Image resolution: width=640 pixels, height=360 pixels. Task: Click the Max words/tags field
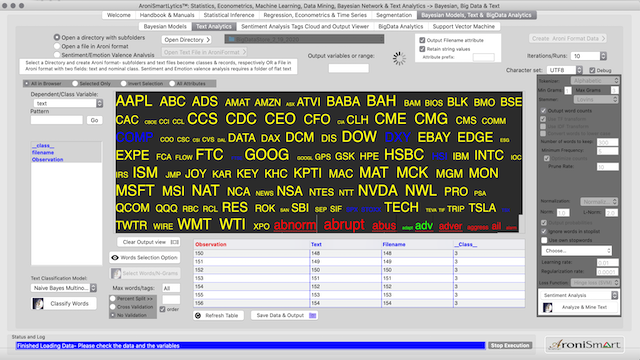[171, 288]
